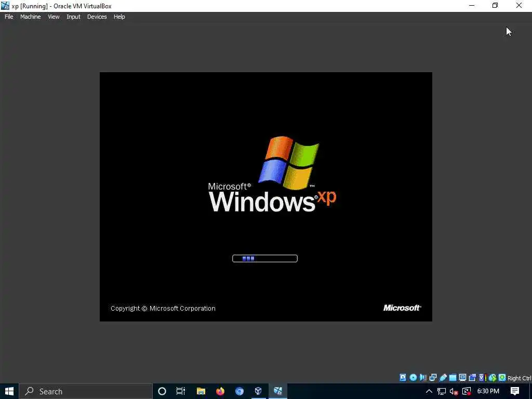Click the muted volume tray icon

pyautogui.click(x=454, y=391)
